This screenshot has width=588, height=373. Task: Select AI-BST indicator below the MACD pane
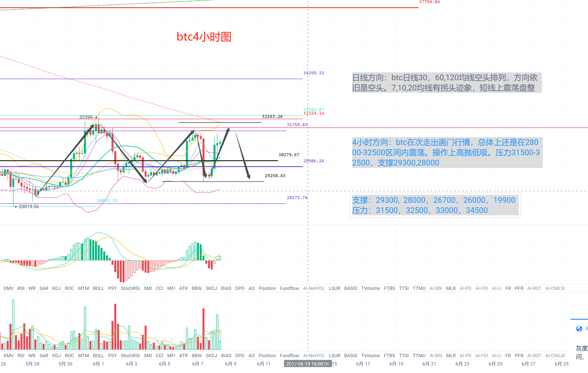coord(534,288)
